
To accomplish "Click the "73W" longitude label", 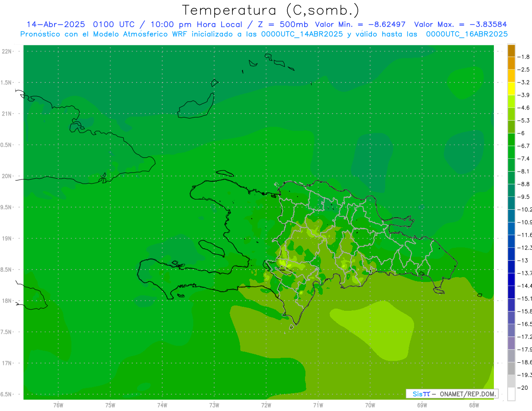I will pos(214,405).
